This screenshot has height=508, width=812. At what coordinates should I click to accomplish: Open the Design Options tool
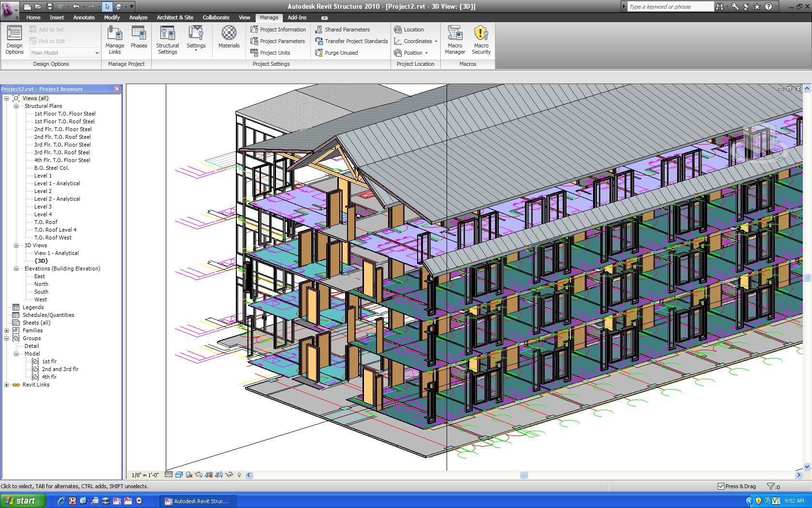(x=14, y=40)
